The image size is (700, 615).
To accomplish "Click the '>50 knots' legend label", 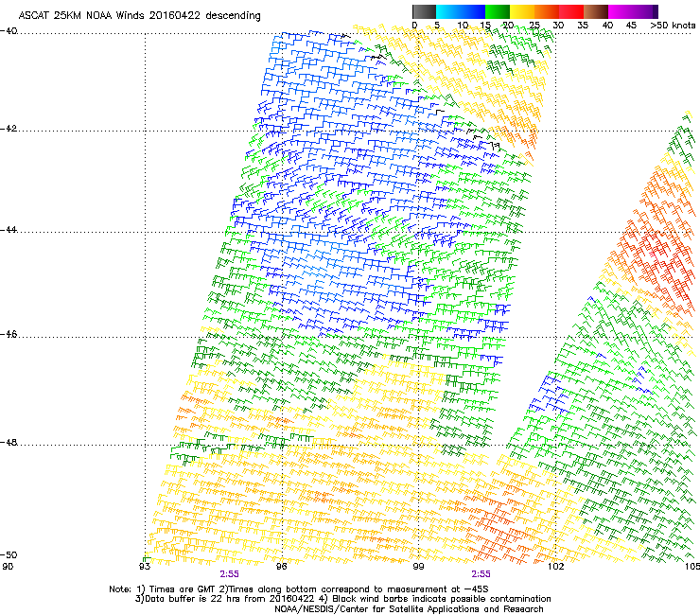I will click(673, 26).
